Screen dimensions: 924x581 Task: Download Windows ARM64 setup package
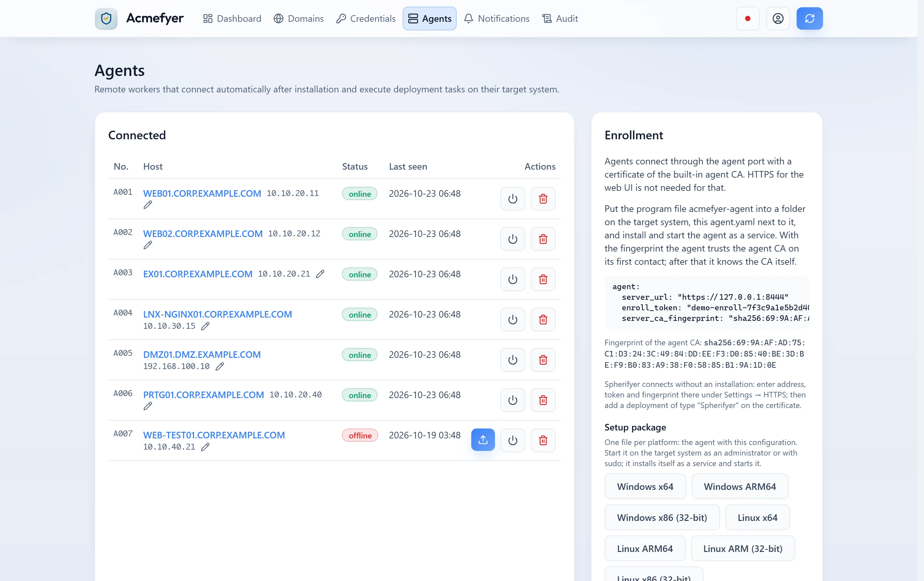click(740, 487)
